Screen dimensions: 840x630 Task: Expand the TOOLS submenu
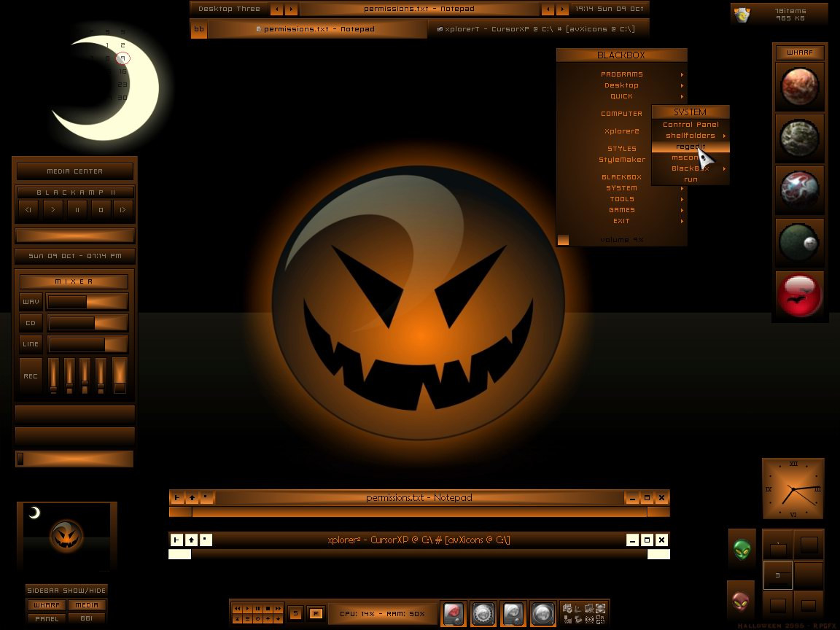pyautogui.click(x=621, y=199)
